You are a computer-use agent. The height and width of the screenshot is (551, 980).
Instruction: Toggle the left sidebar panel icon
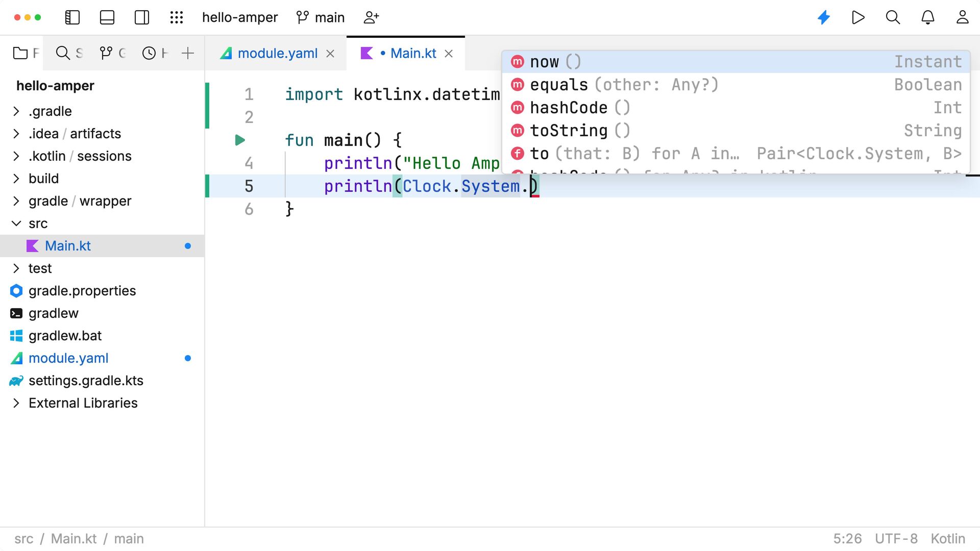pyautogui.click(x=72, y=17)
